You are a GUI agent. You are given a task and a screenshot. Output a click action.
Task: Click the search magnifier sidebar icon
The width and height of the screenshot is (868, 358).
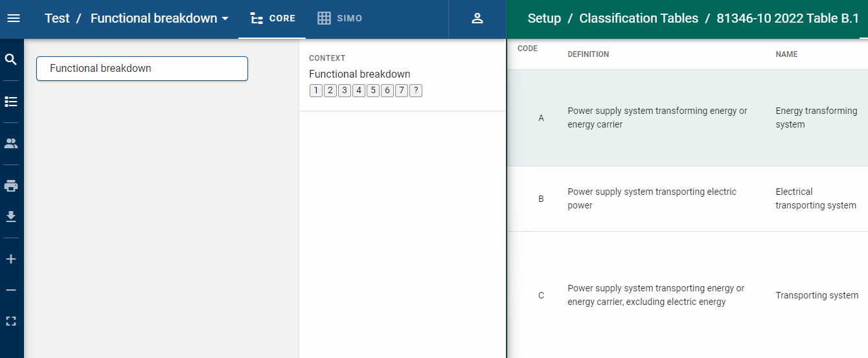click(11, 60)
